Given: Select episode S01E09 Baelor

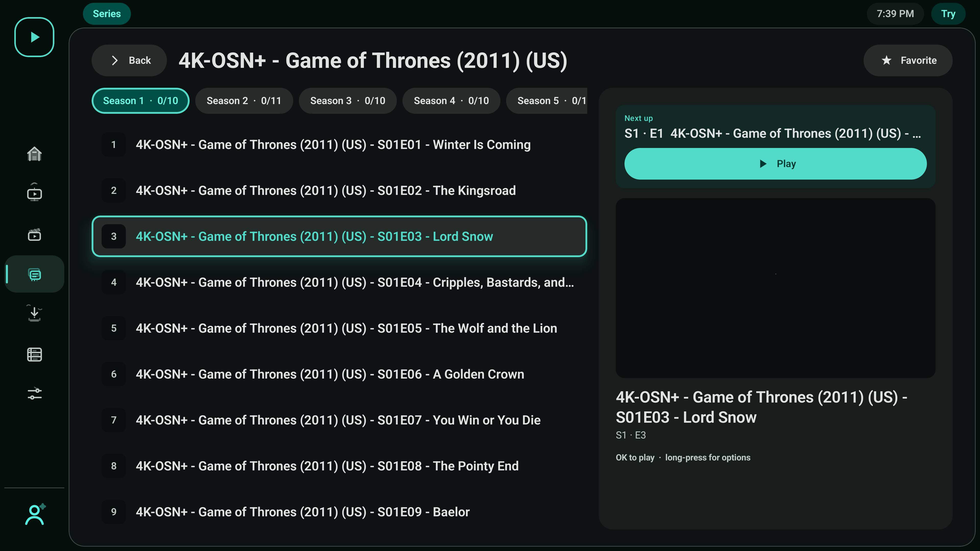Looking at the screenshot, I should click(339, 512).
